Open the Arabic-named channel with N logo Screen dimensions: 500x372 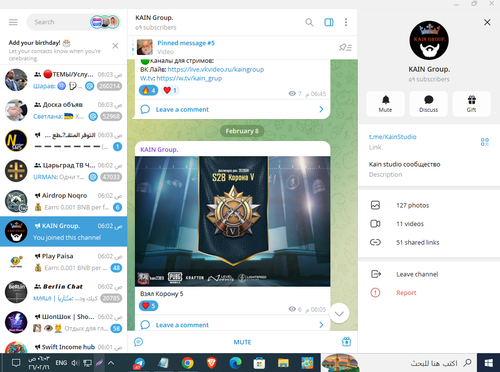(63, 141)
